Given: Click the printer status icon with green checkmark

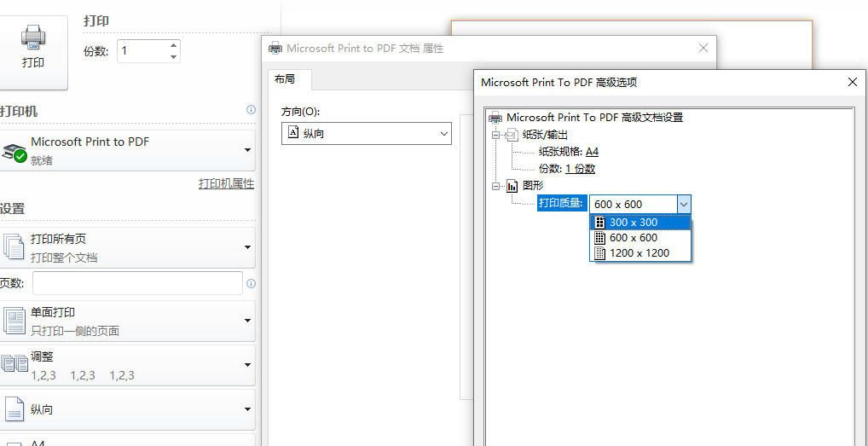Looking at the screenshot, I should click(x=14, y=152).
